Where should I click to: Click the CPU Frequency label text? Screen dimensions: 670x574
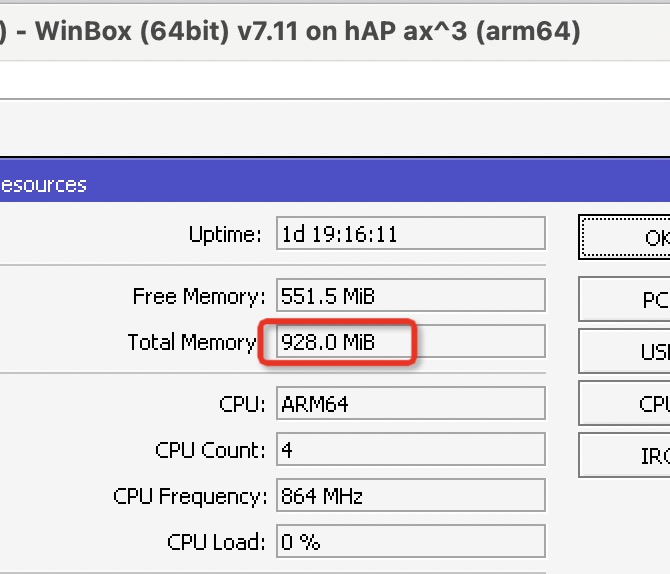pos(190,496)
